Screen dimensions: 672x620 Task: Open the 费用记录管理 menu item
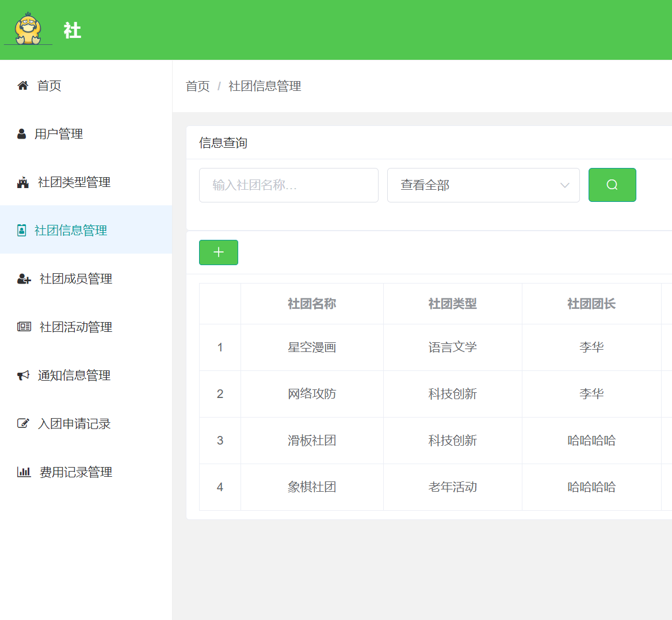[86, 472]
